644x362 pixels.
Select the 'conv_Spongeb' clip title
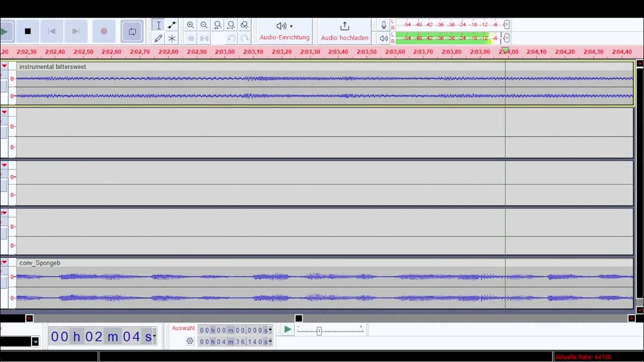(40, 263)
